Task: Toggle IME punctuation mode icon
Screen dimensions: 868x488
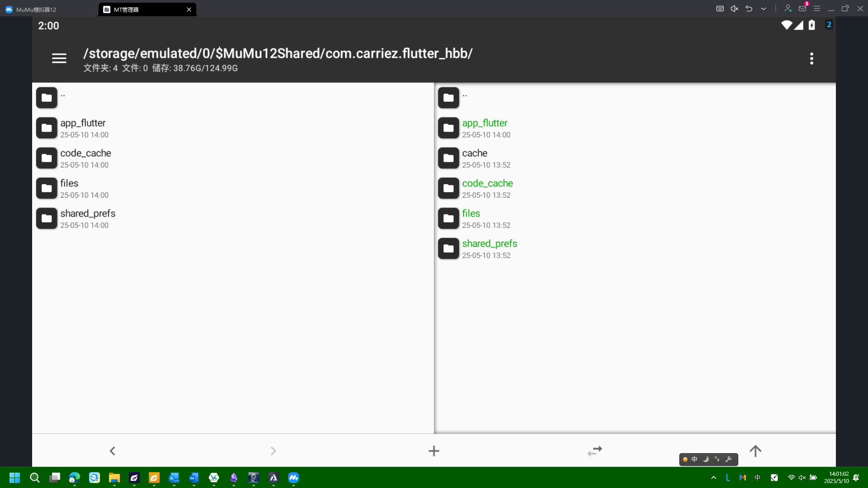Action: tap(717, 460)
